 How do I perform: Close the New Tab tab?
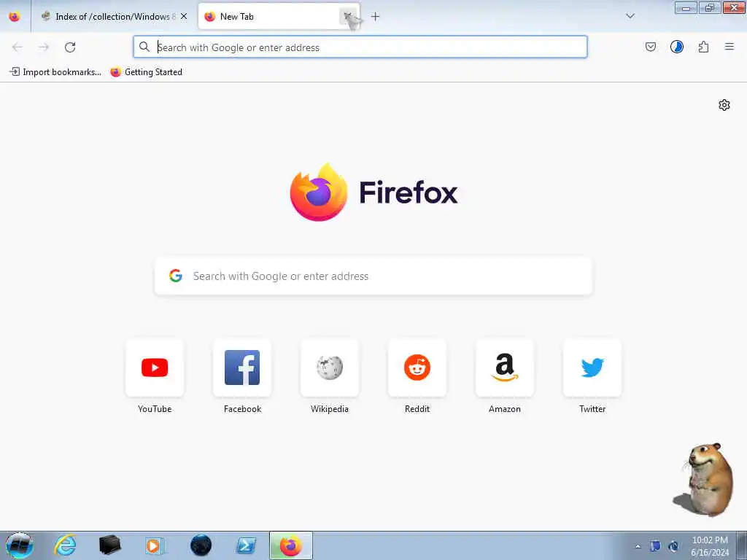(x=348, y=17)
